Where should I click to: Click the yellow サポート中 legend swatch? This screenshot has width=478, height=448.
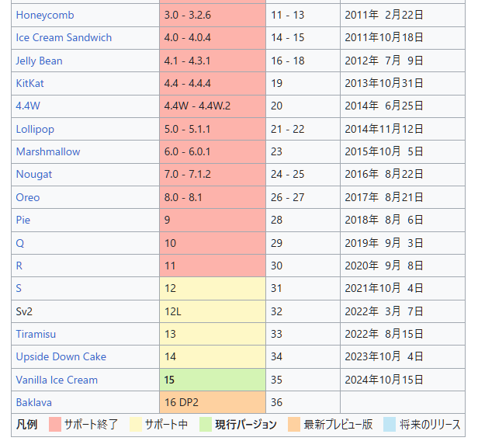click(136, 425)
